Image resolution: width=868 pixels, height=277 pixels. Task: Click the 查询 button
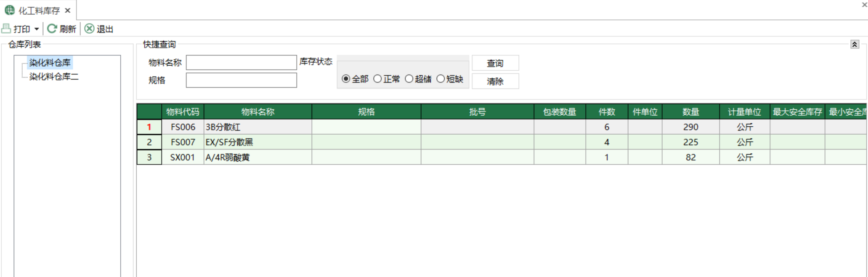pyautogui.click(x=495, y=63)
